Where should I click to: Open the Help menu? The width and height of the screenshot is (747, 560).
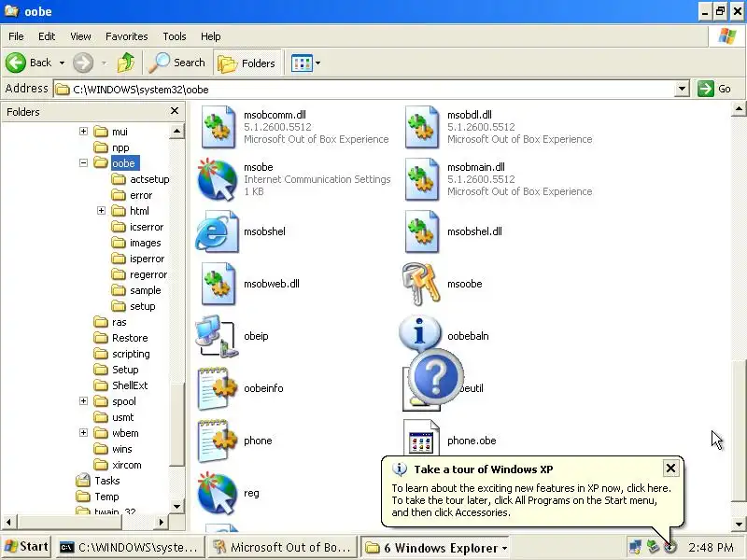[211, 36]
